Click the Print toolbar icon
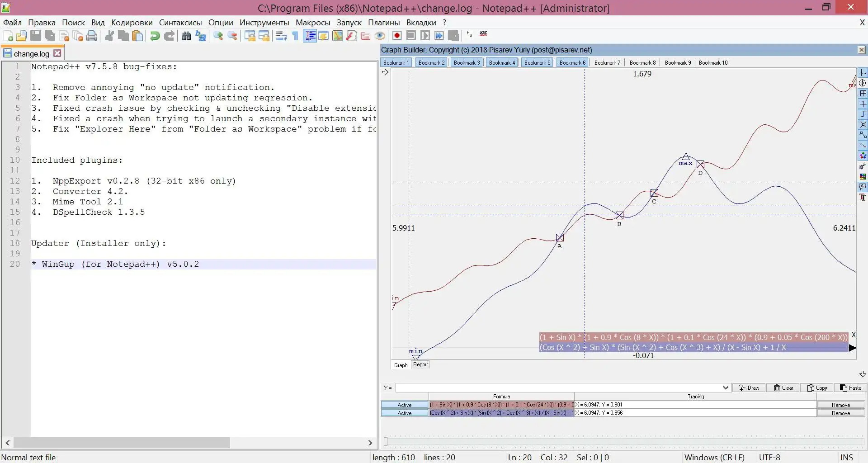Screen dimensions: 868x463 [x=92, y=36]
